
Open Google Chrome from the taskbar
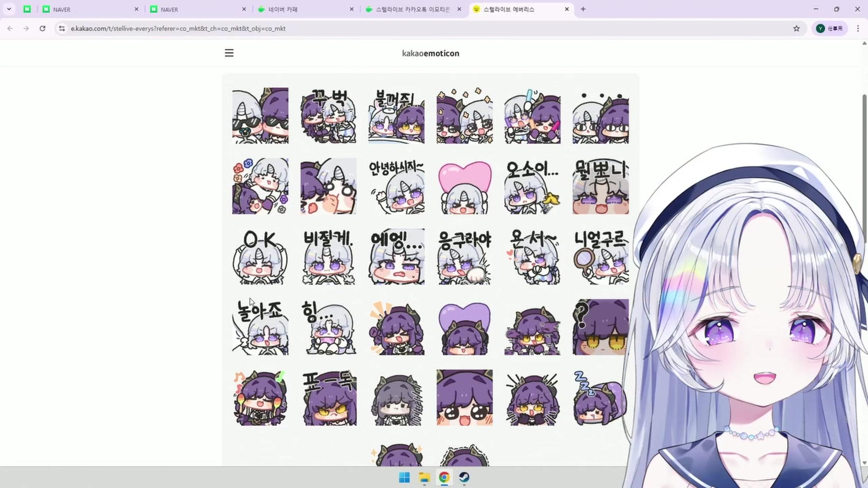444,477
